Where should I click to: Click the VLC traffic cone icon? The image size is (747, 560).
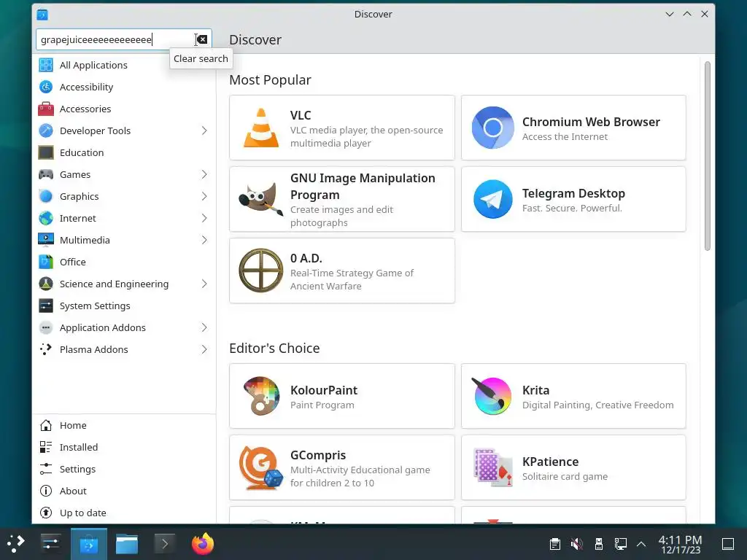pos(261,128)
